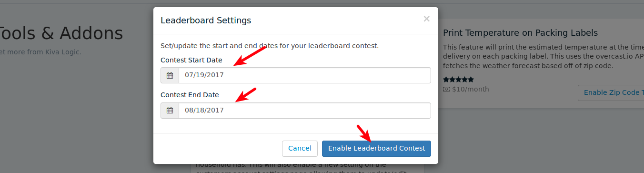This screenshot has height=173, width=644.
Task: Click the Contest End Date label
Action: 190,95
